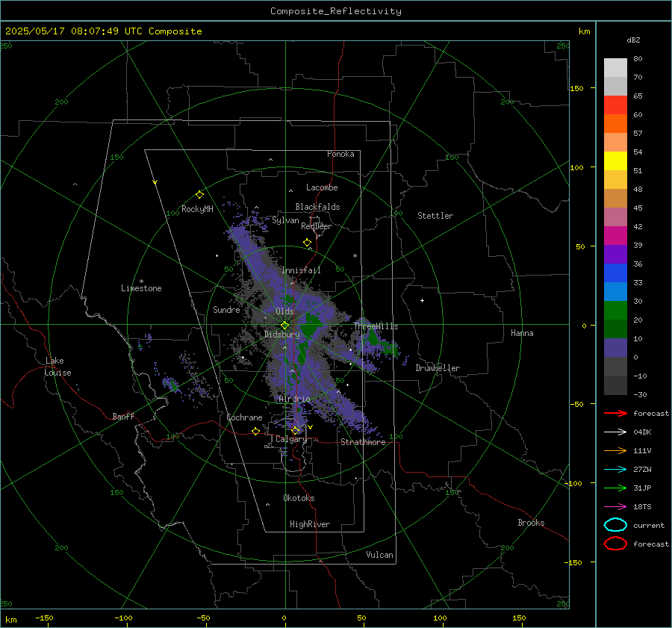
Task: Click the Ponoka city label
Action: (x=340, y=154)
